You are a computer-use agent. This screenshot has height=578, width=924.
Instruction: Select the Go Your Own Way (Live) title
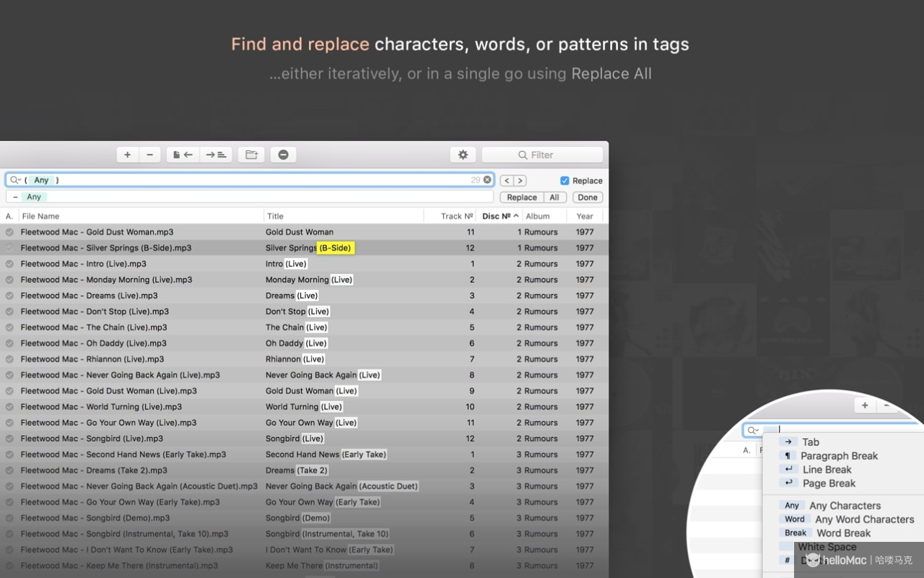pos(311,423)
